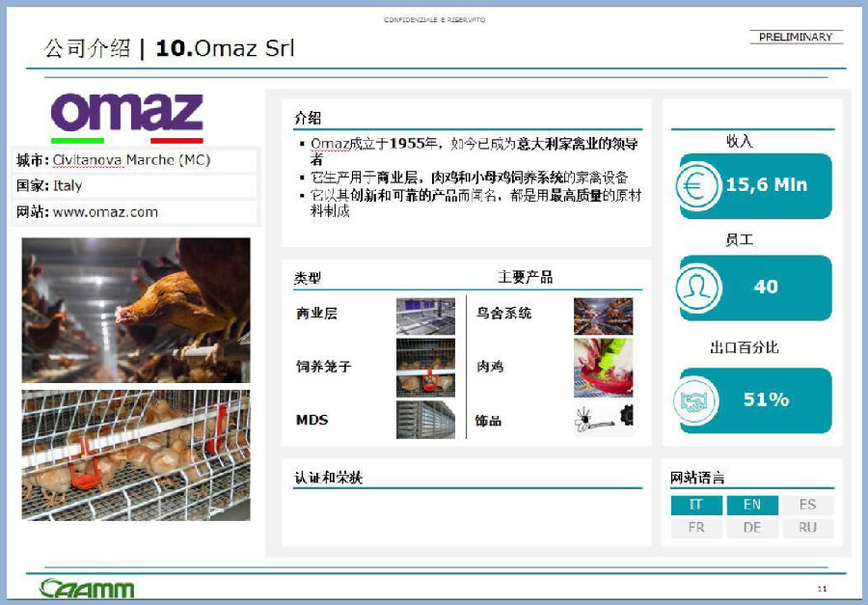Click the country Italy text

pos(68,185)
